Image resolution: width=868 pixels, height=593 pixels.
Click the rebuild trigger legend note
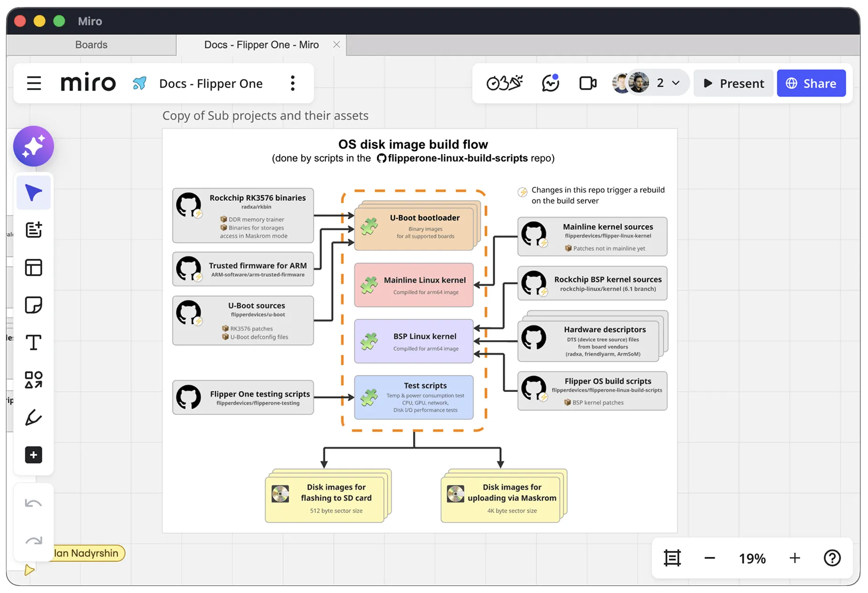pos(592,195)
